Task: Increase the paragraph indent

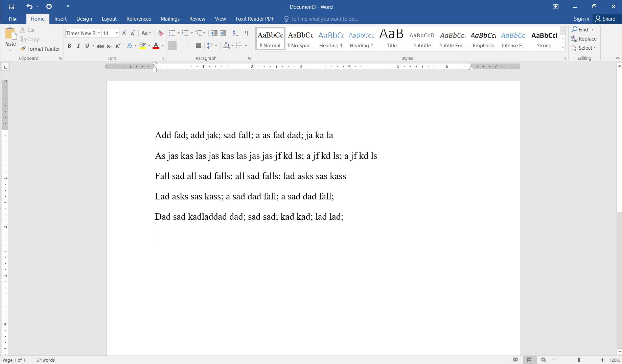Action: [x=223, y=33]
